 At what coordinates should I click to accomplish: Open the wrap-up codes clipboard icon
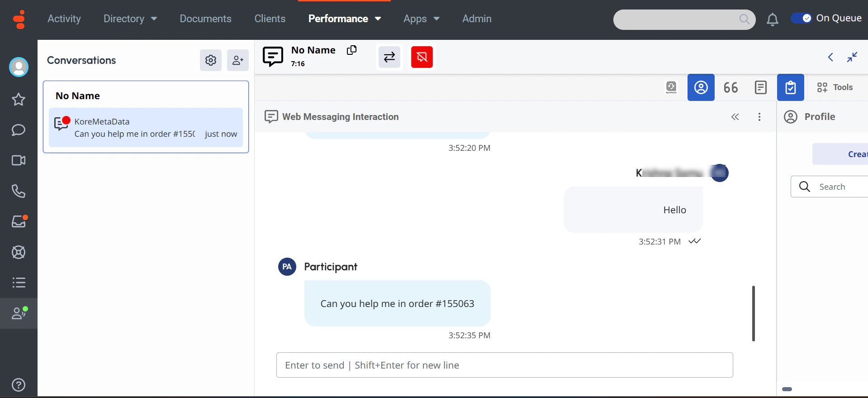point(790,87)
